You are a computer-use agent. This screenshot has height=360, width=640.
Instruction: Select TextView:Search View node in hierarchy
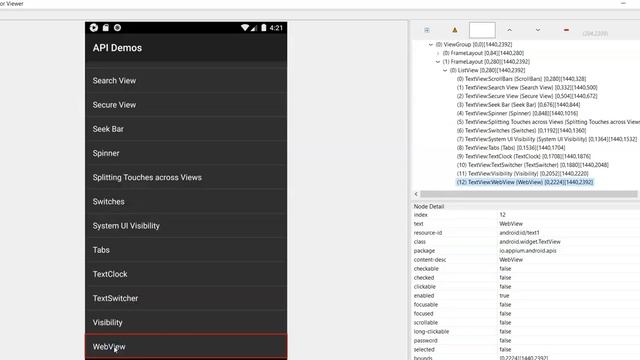(527, 87)
